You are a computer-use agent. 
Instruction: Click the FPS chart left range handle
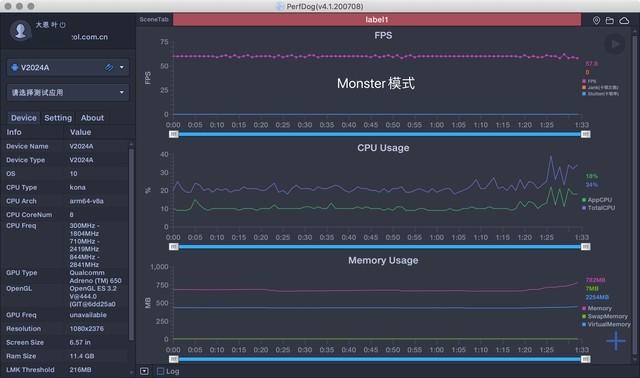(x=173, y=134)
